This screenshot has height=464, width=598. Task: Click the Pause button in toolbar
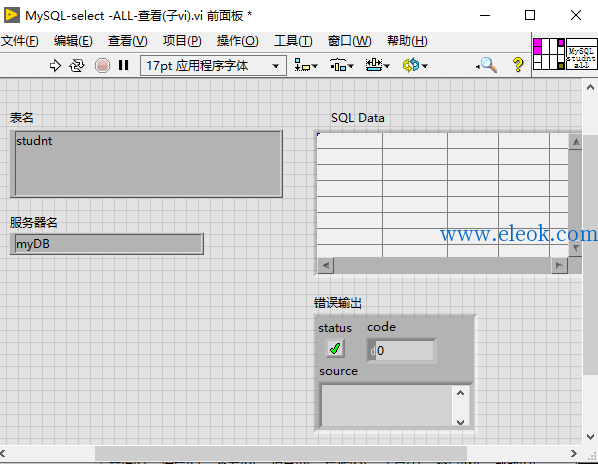click(x=123, y=65)
